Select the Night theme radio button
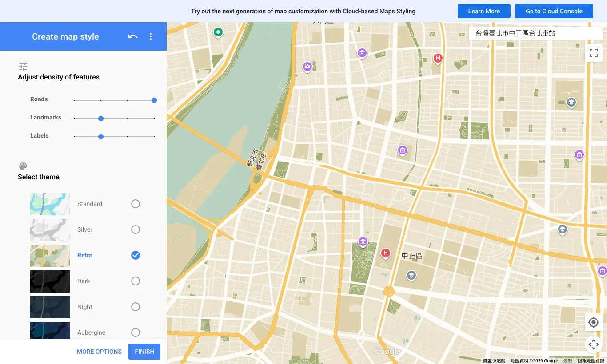 click(136, 307)
